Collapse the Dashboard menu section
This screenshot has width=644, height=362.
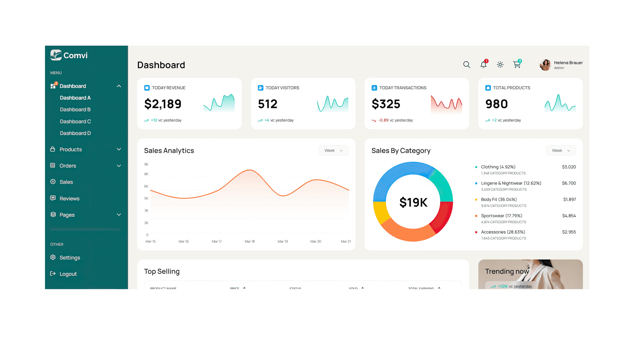coord(119,86)
